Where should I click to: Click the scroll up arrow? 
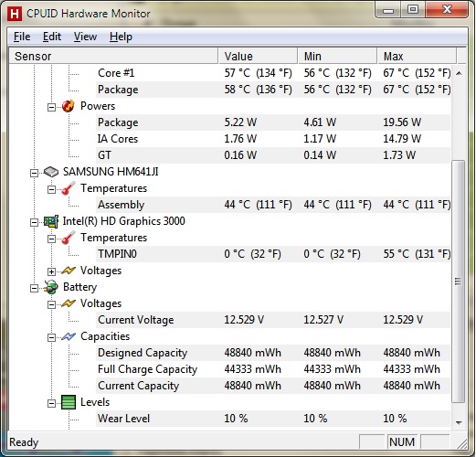(x=459, y=73)
